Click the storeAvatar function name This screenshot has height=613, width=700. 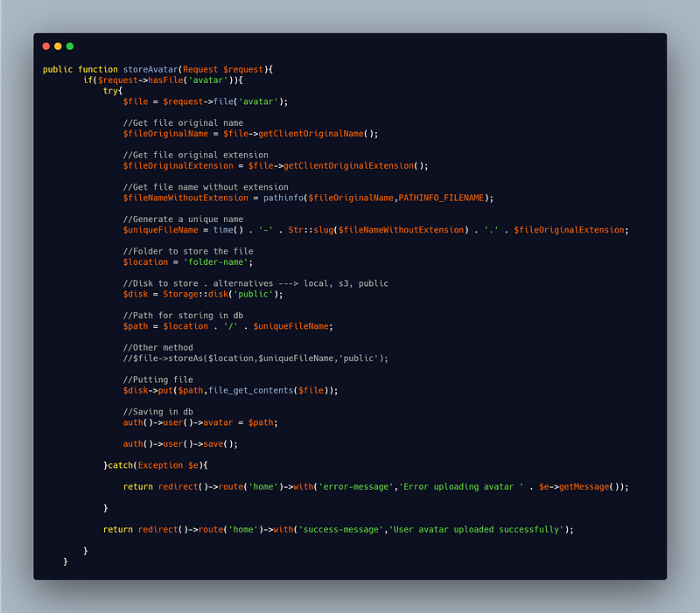point(150,70)
